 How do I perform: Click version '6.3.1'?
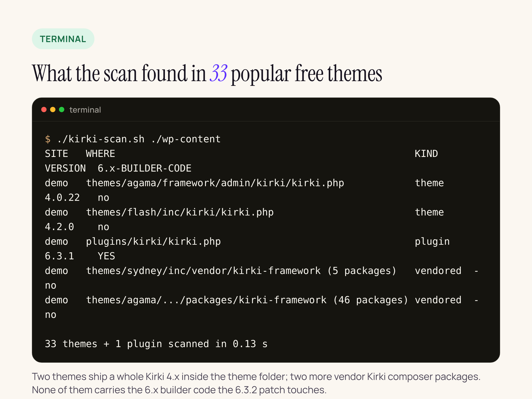59,256
